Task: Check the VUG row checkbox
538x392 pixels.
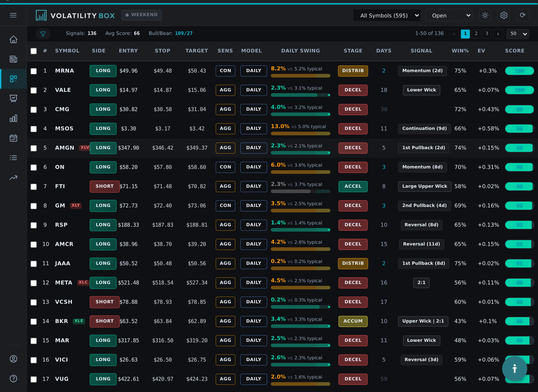Action: click(x=34, y=379)
